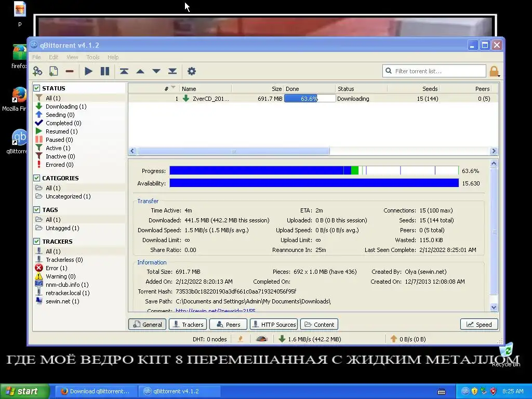Sort by the # queue column header
532x399 pixels.
154,88
